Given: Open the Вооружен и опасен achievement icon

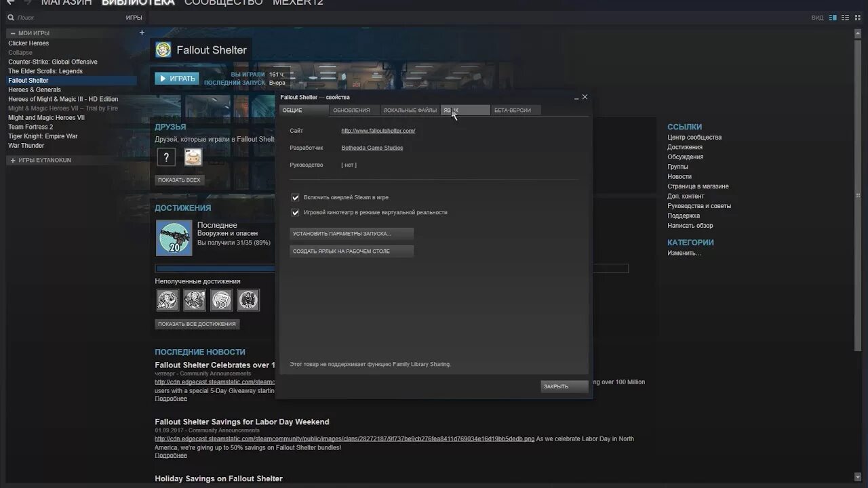Looking at the screenshot, I should tap(174, 238).
